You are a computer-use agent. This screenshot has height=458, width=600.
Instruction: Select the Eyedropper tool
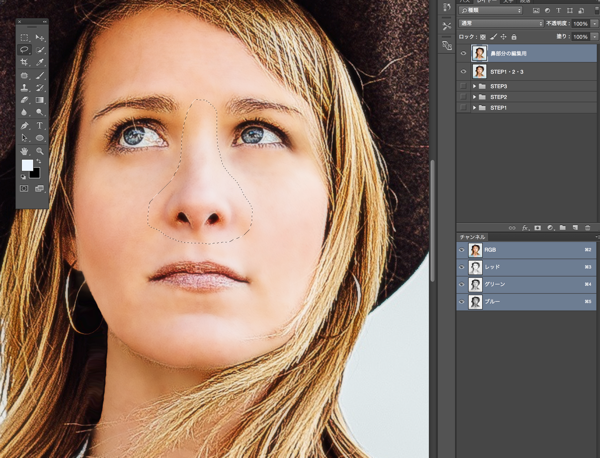40,62
